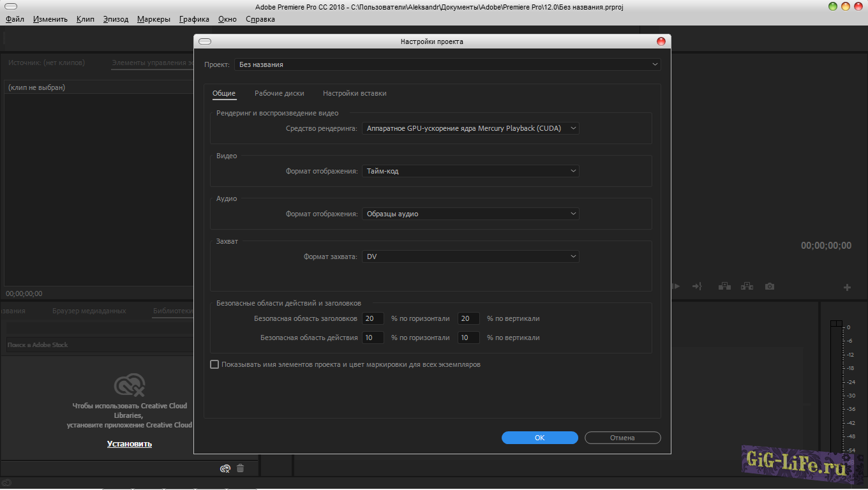Click the Step Forward playback icon

coord(676,286)
